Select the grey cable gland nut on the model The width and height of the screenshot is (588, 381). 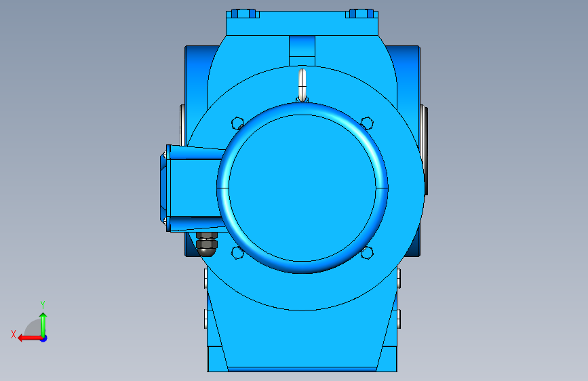pyautogui.click(x=207, y=244)
